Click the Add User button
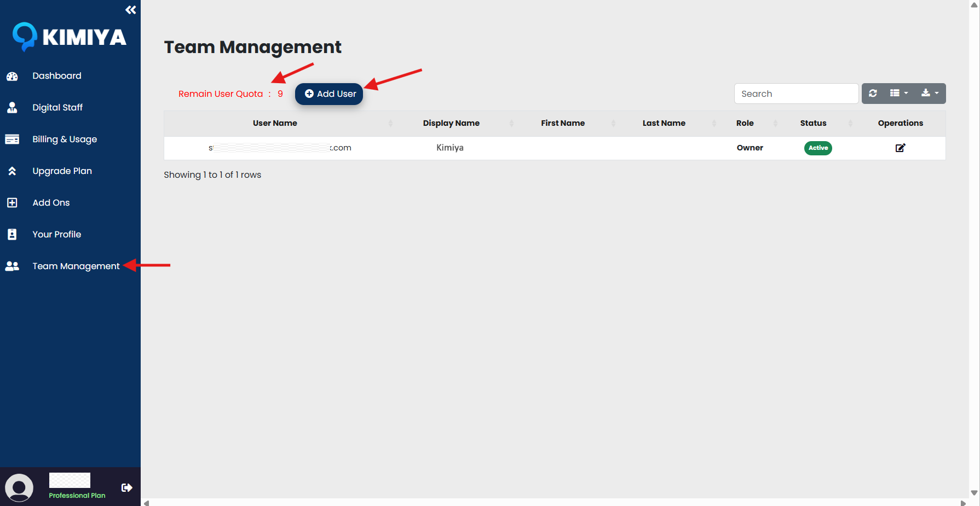980x506 pixels. 329,94
